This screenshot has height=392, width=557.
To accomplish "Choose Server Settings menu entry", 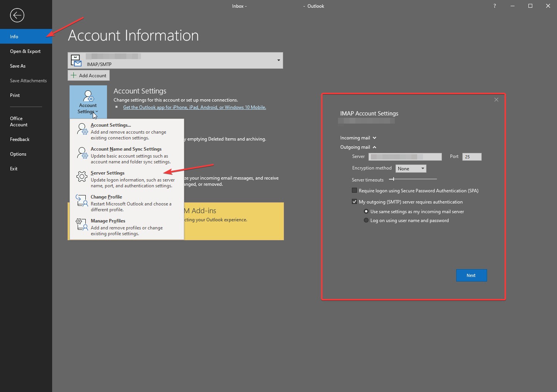I will (127, 179).
